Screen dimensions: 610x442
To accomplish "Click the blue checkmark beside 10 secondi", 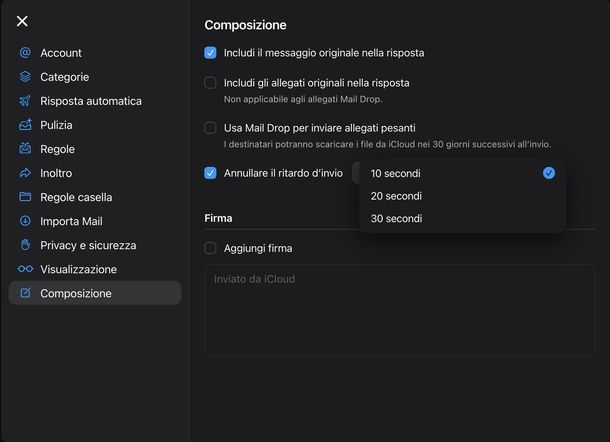I will 549,173.
